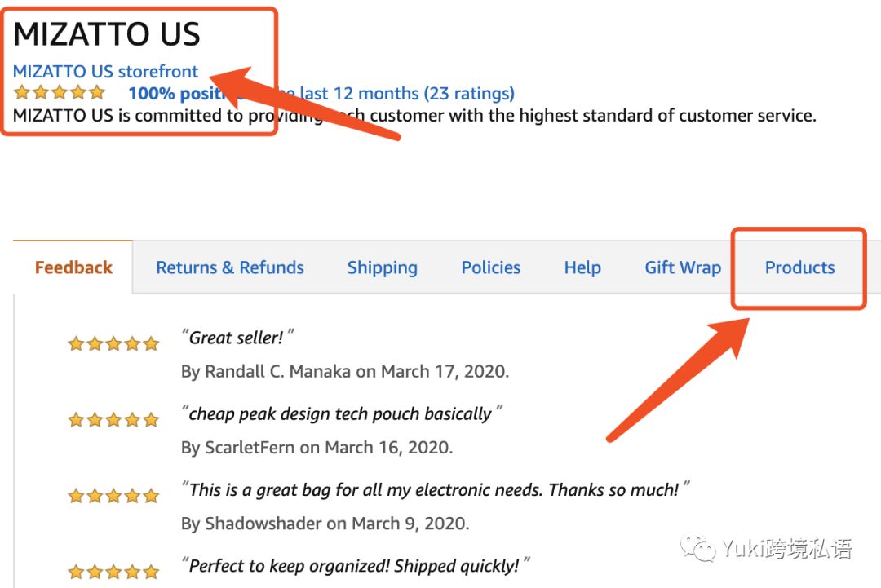Go to the Policies tab
The image size is (881, 588).
(491, 267)
